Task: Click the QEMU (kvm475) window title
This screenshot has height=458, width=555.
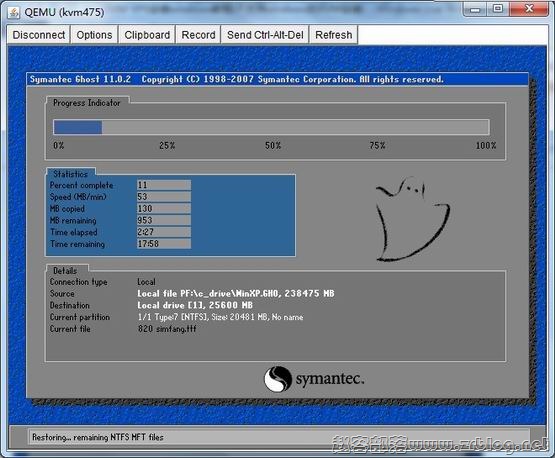Action: click(x=64, y=12)
